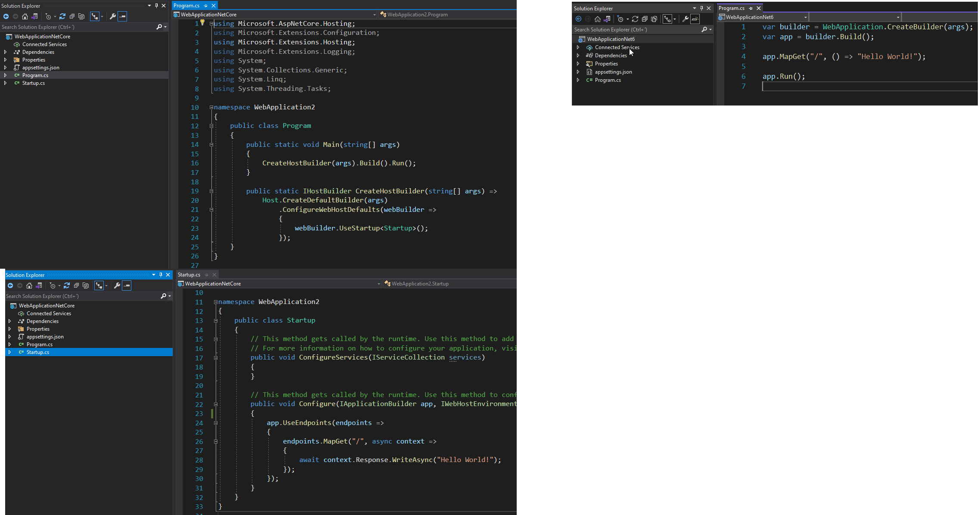
Task: Click Pending Changes Filter clock icon in WebApplicationNet6 explorer
Action: tap(620, 19)
